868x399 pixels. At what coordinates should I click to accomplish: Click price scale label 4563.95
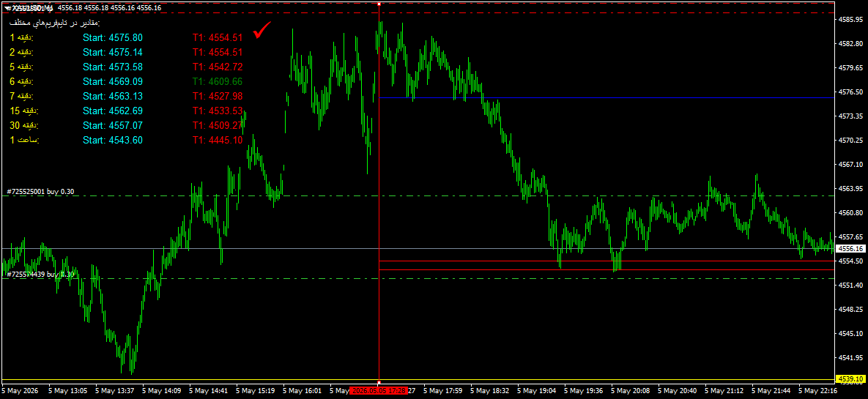click(x=850, y=189)
